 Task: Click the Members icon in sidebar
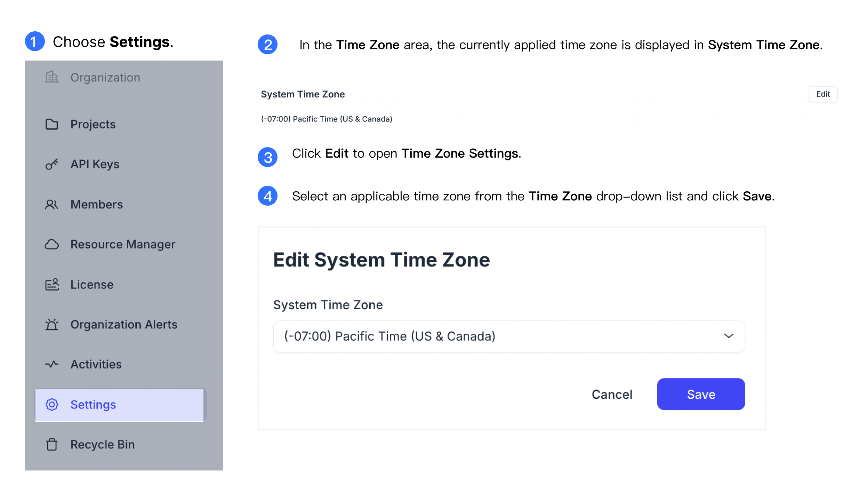coord(53,204)
